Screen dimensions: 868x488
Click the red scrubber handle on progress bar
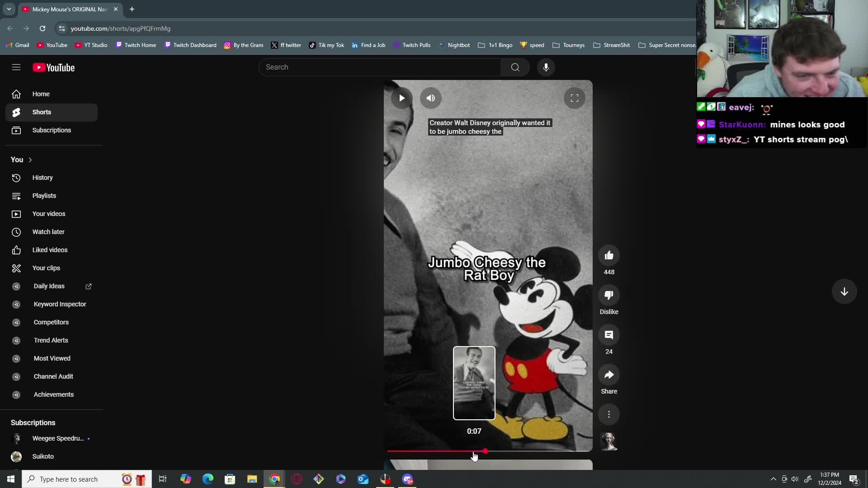tap(485, 451)
